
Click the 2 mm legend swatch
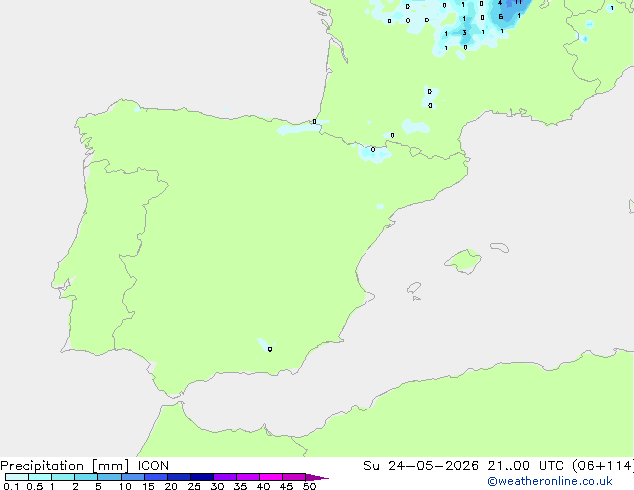pyautogui.click(x=86, y=477)
